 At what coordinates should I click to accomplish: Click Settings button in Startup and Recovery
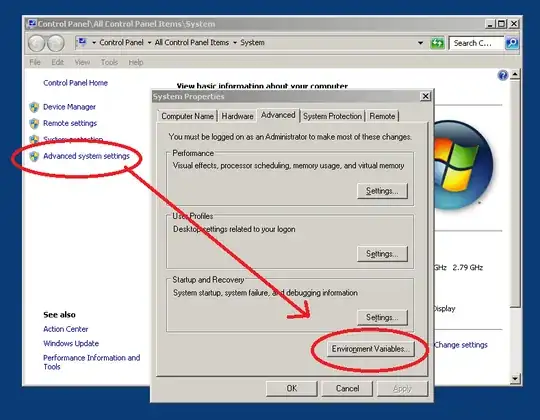(x=382, y=317)
